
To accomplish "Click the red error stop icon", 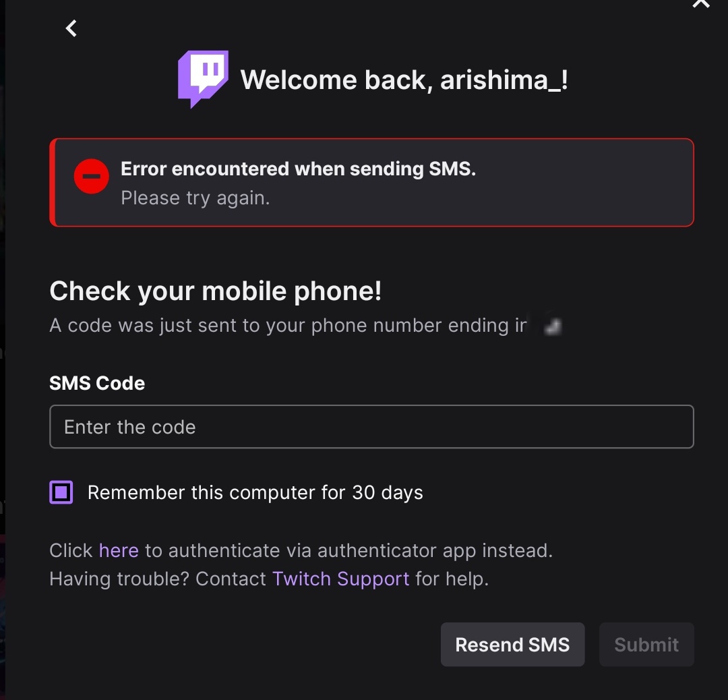I will pyautogui.click(x=92, y=176).
